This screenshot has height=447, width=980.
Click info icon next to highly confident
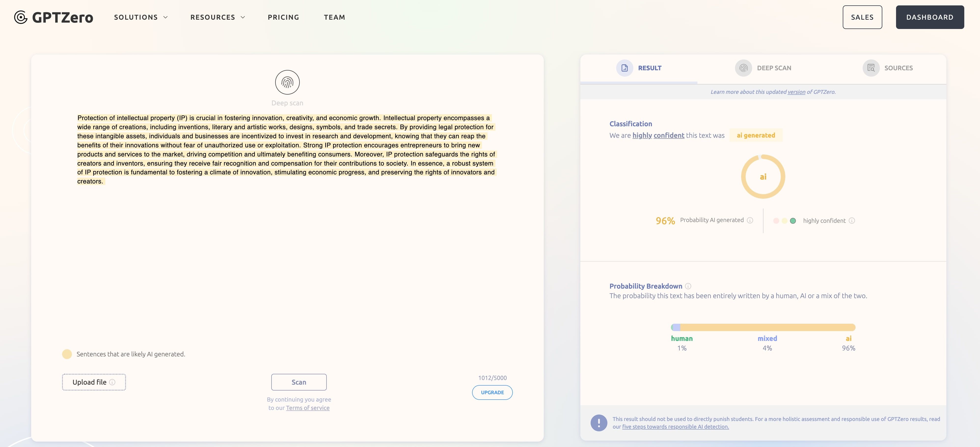coord(852,221)
